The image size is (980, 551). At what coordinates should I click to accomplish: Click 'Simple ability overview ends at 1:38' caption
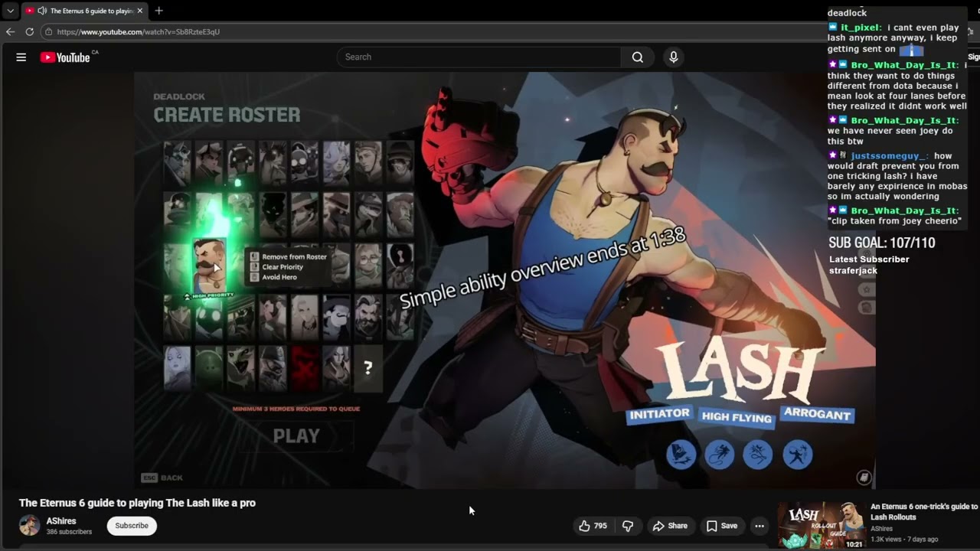[542, 269]
